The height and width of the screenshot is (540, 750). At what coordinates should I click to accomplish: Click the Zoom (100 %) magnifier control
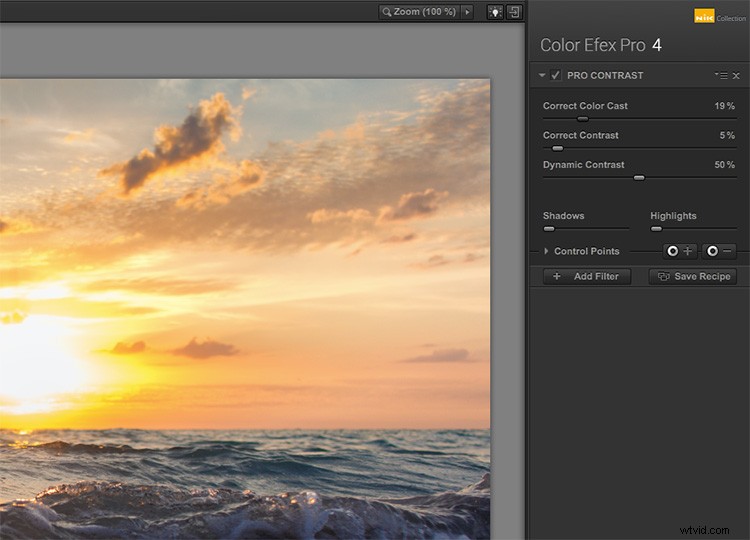(x=419, y=12)
